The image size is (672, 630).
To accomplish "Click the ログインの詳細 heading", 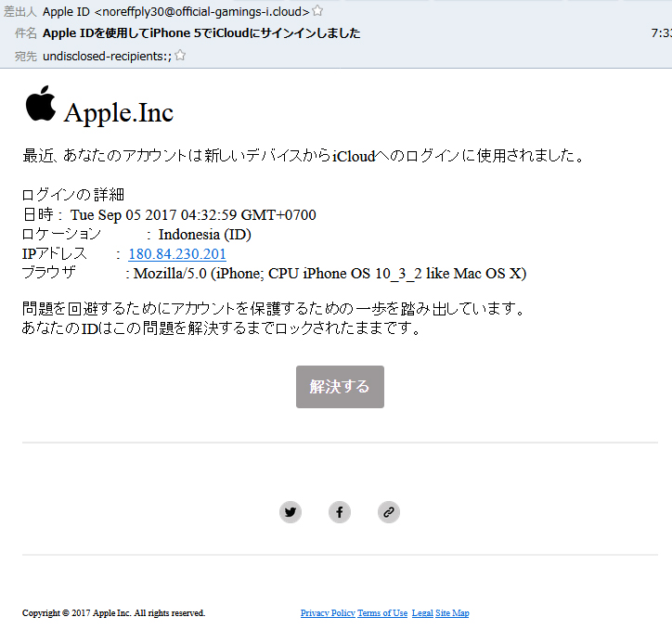I will coord(72,195).
